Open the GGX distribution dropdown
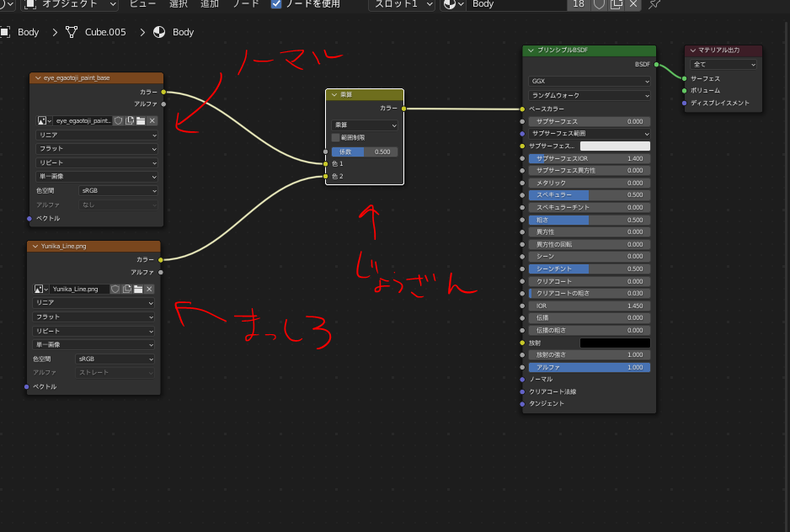Screen dimensions: 790x532 (x=589, y=82)
